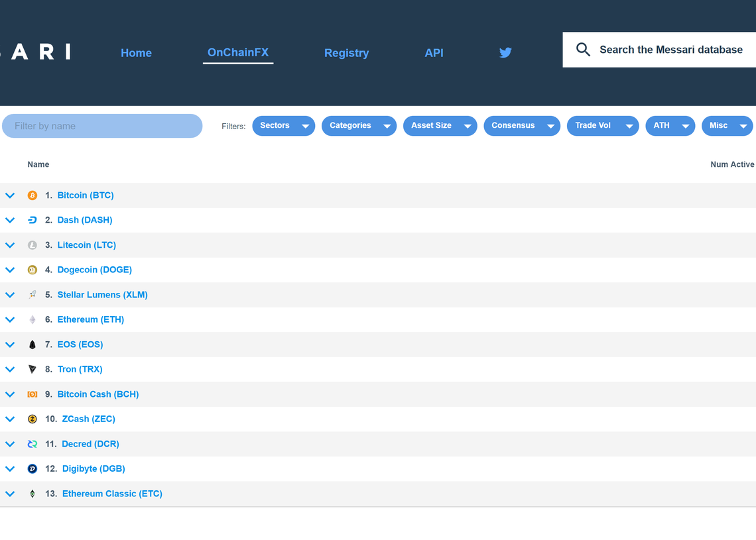Image resolution: width=756 pixels, height=540 pixels.
Task: Expand the Tron (TRX) row chevron
Action: pos(10,370)
